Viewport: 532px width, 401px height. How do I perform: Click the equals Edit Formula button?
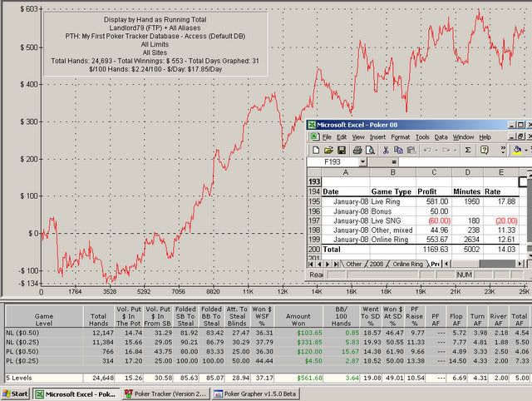[x=394, y=162]
